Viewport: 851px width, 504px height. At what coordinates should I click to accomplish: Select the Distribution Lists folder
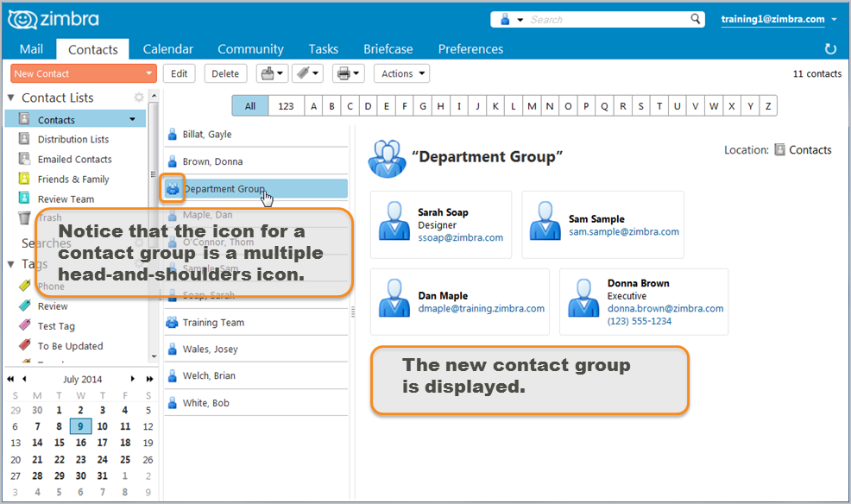click(x=73, y=140)
